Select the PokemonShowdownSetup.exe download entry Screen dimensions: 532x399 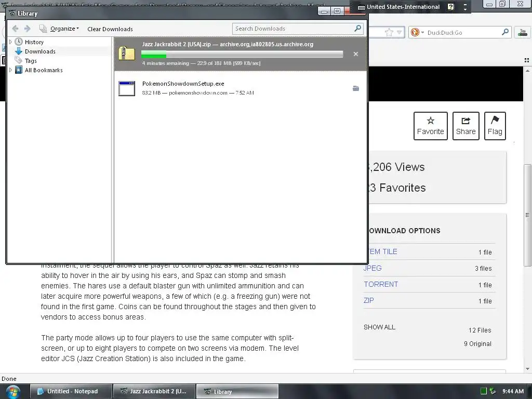pos(241,88)
